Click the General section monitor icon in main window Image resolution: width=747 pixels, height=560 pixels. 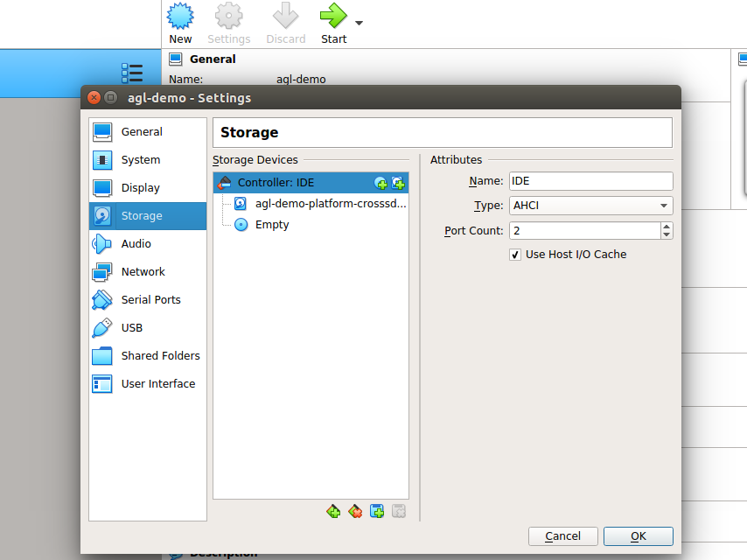coord(175,59)
